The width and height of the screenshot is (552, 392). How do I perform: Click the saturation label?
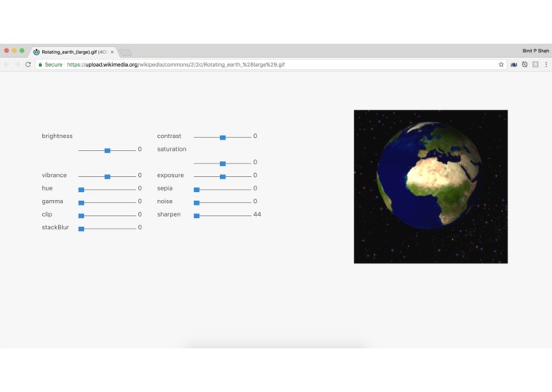(x=172, y=149)
